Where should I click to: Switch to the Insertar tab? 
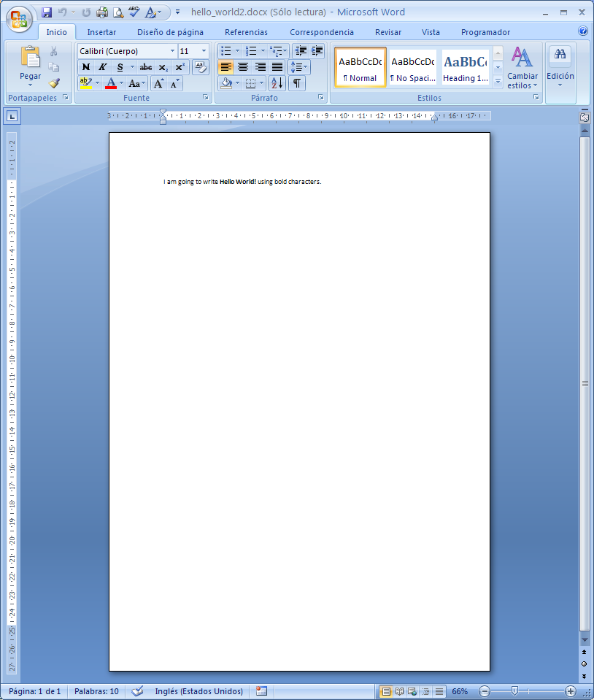click(101, 32)
